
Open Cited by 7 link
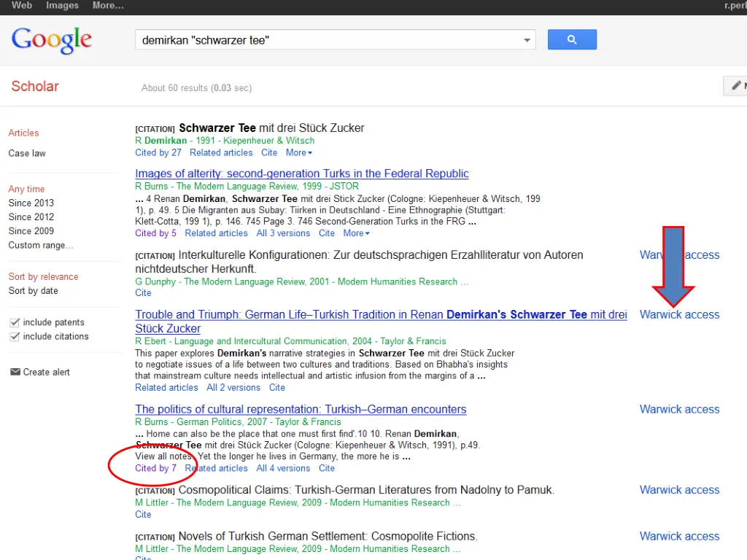(156, 469)
